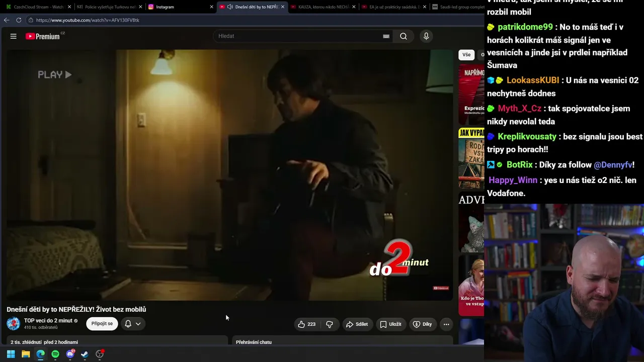Viewport: 644px width, 362px height.
Task: Click the search magnifier button
Action: click(x=404, y=36)
